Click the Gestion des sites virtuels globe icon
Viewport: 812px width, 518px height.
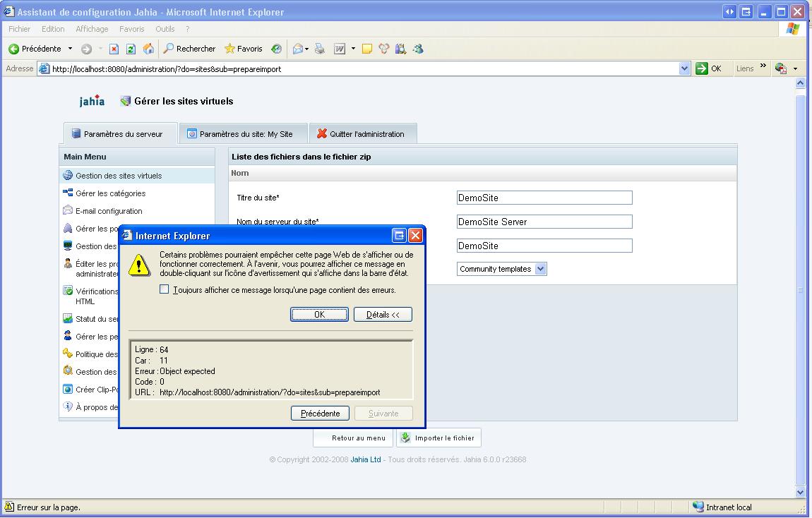coord(68,176)
